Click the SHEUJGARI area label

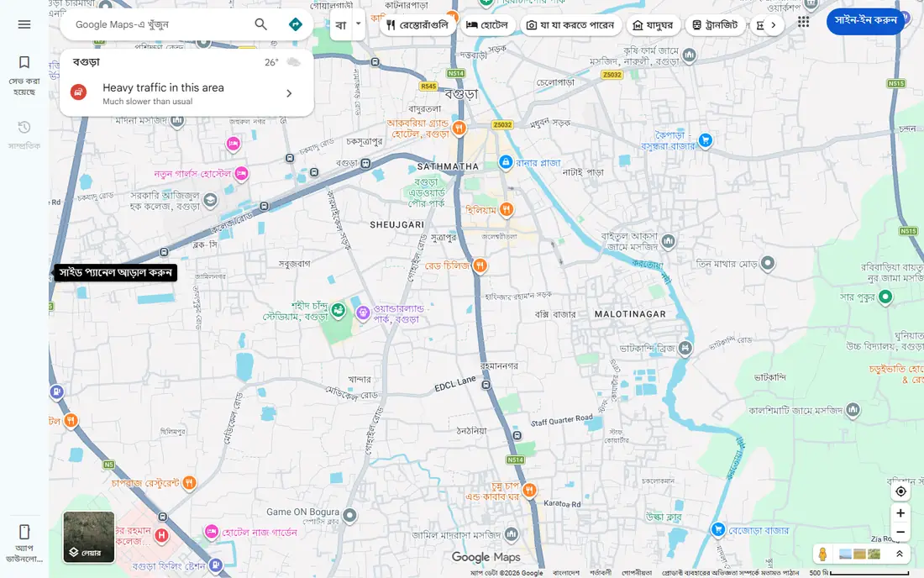pos(397,224)
